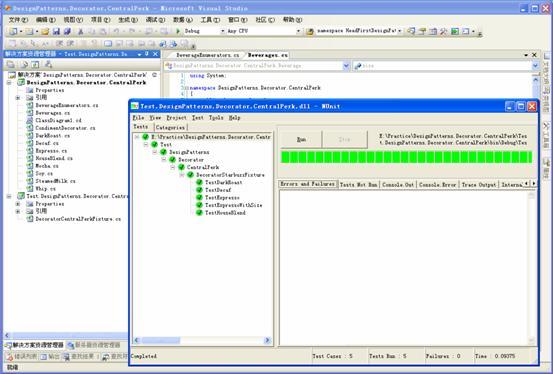Select Beverages.cs in Solution Explorer tree
The image size is (553, 374).
[x=53, y=113]
